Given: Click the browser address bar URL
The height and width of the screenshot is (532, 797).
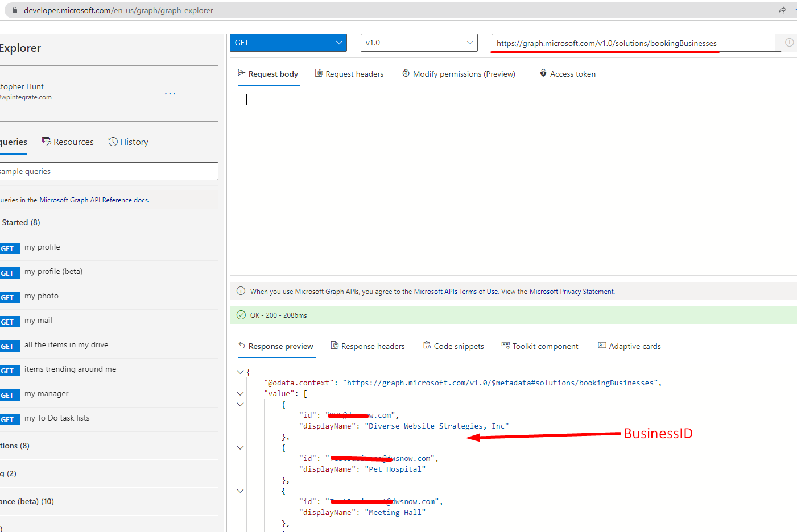Looking at the screenshot, I should (118, 10).
